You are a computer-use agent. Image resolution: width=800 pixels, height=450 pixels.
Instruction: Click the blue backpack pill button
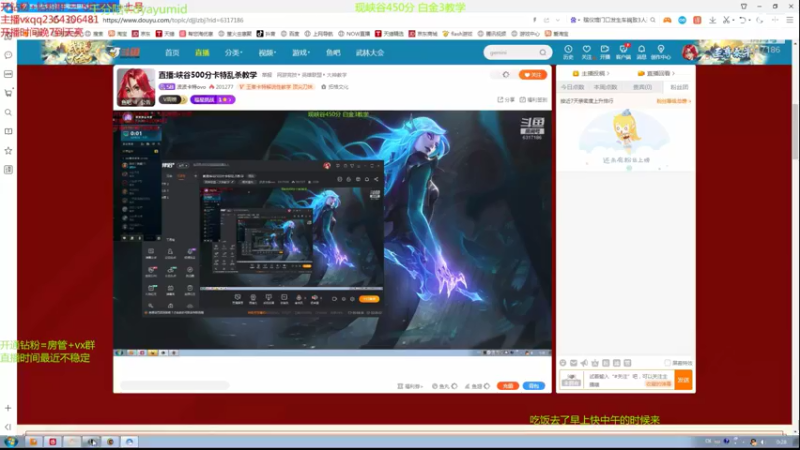pyautogui.click(x=534, y=386)
